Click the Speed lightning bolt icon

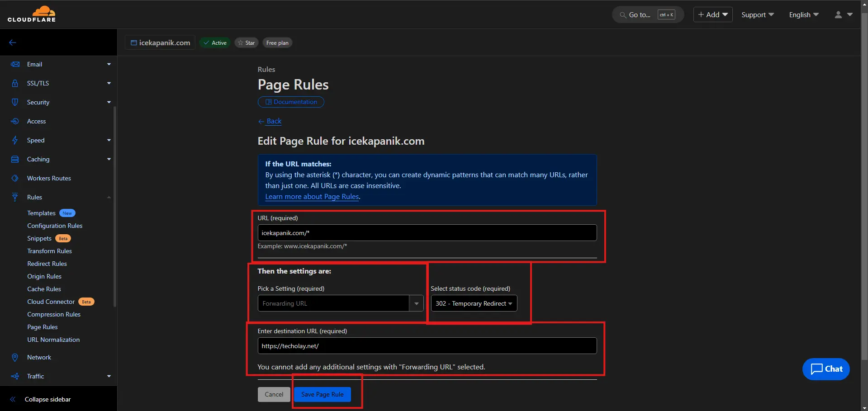pos(15,140)
